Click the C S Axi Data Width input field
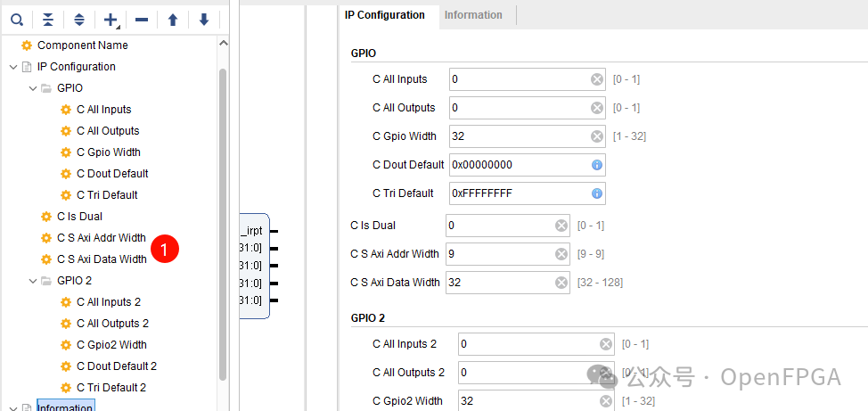This screenshot has width=868, height=411. coord(508,283)
